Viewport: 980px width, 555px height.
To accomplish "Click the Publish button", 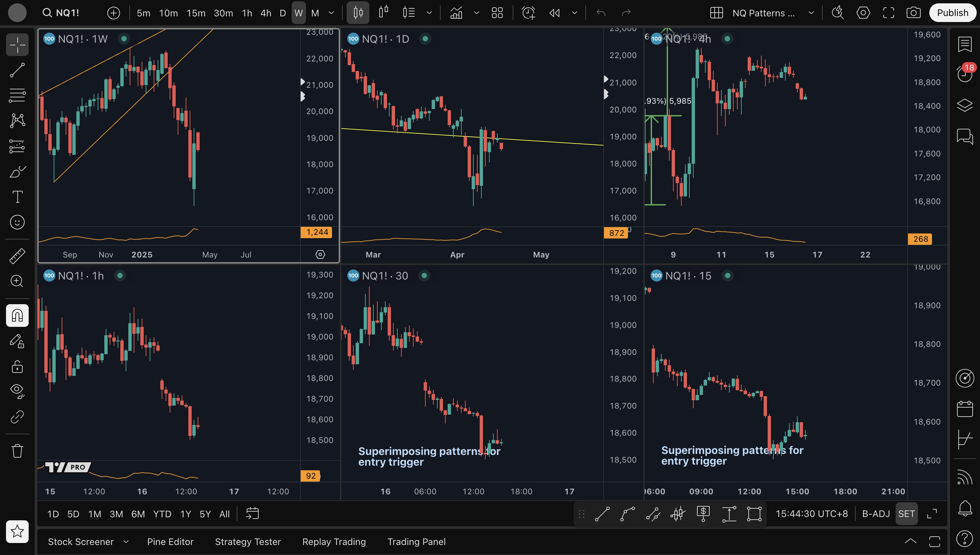I will (x=952, y=13).
